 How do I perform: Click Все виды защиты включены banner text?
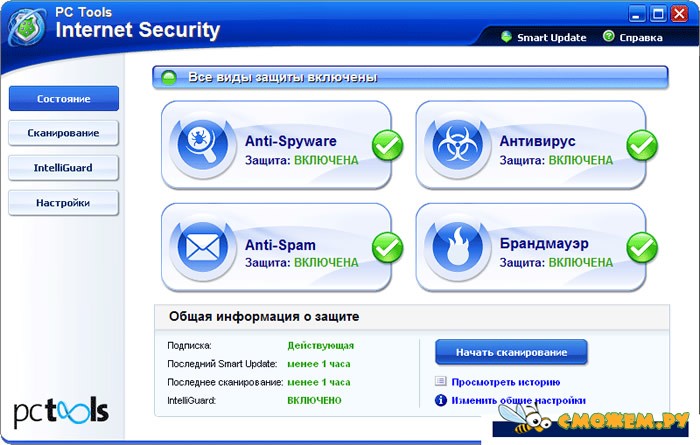pos(283,78)
